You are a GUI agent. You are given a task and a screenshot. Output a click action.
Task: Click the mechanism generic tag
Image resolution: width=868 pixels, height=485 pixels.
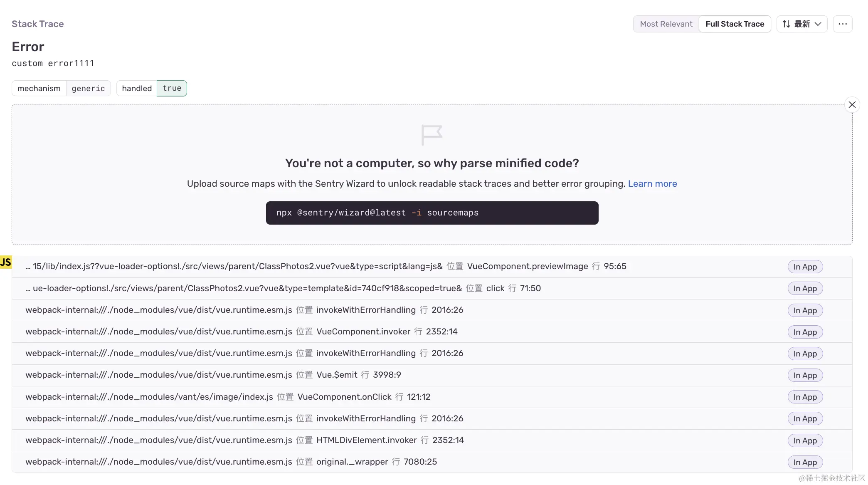tap(61, 88)
